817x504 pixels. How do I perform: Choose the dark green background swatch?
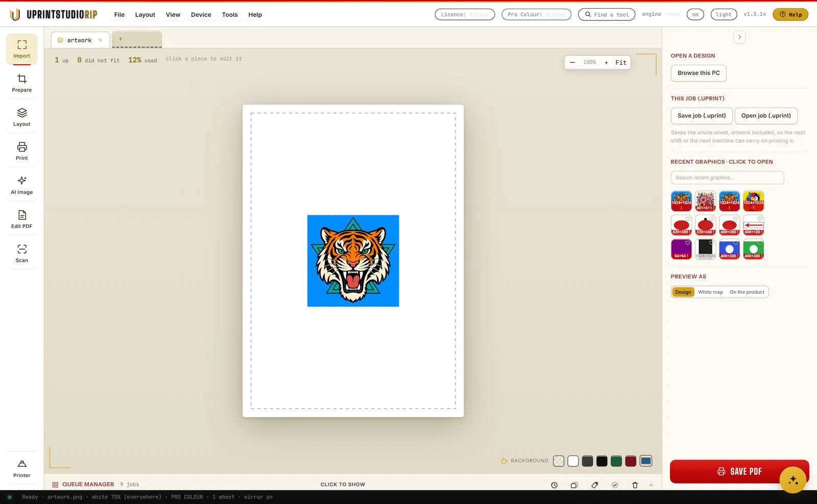pos(616,461)
